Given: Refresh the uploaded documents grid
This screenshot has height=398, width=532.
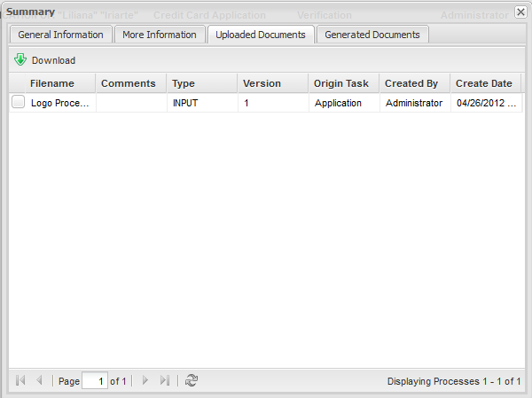Looking at the screenshot, I should click(x=192, y=381).
